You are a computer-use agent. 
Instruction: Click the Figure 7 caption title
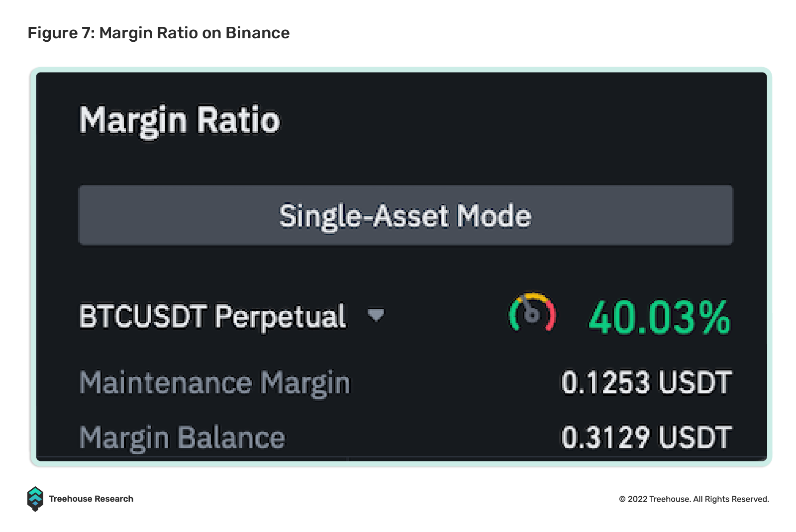coord(159,33)
